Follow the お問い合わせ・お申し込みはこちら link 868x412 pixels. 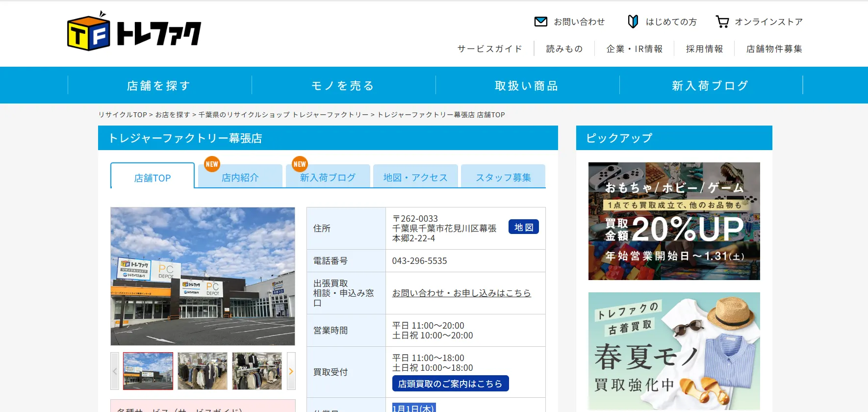pos(461,293)
